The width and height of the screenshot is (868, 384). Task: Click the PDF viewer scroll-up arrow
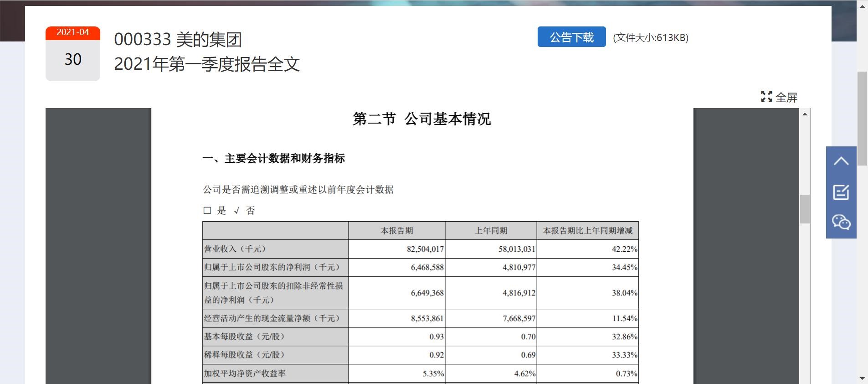click(805, 114)
